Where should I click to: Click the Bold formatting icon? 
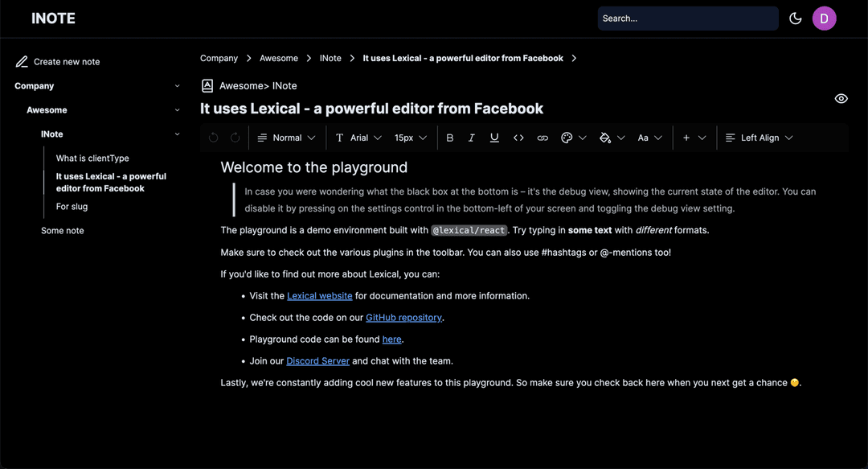450,138
